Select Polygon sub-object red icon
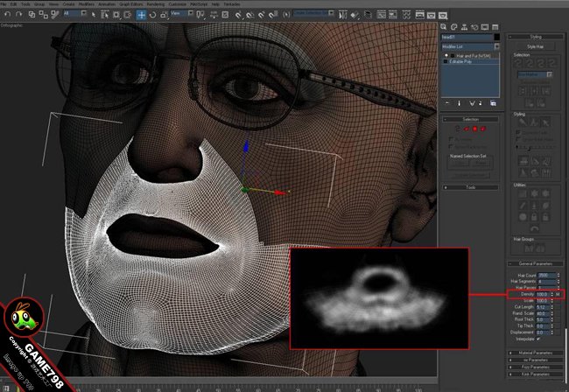 pos(474,129)
